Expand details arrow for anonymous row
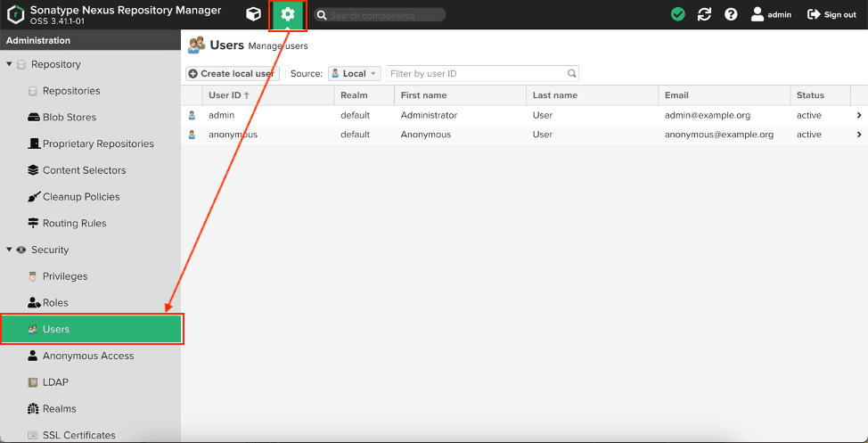The height and width of the screenshot is (443, 868). pyautogui.click(x=859, y=135)
